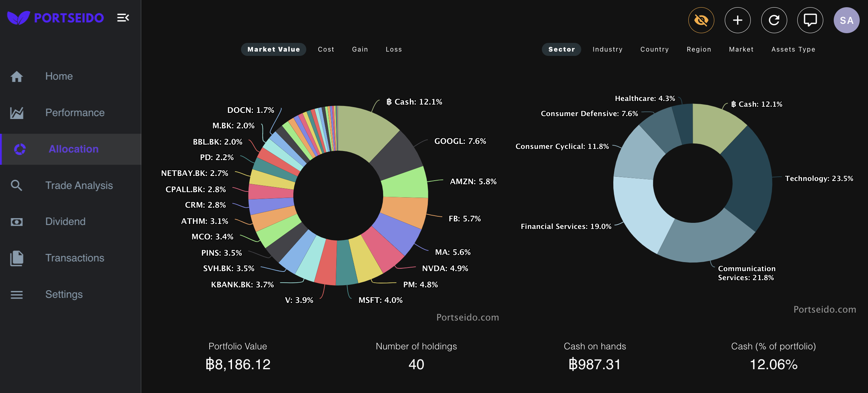Viewport: 868px width, 393px height.
Task: Switch to the Assets Type tab
Action: tap(793, 49)
